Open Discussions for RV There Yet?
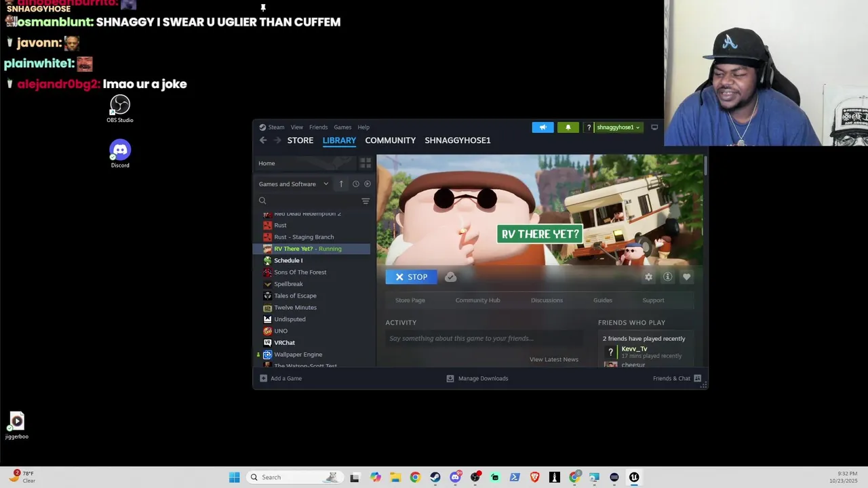 [547, 300]
